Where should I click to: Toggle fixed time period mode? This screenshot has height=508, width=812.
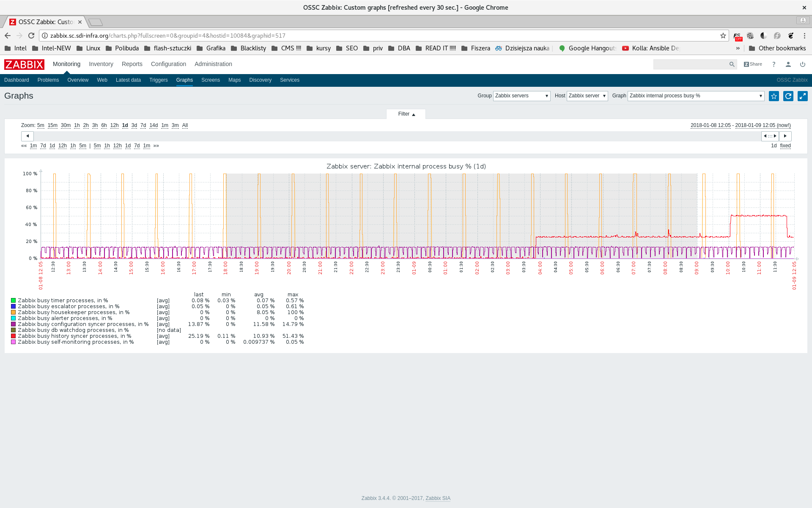click(785, 146)
